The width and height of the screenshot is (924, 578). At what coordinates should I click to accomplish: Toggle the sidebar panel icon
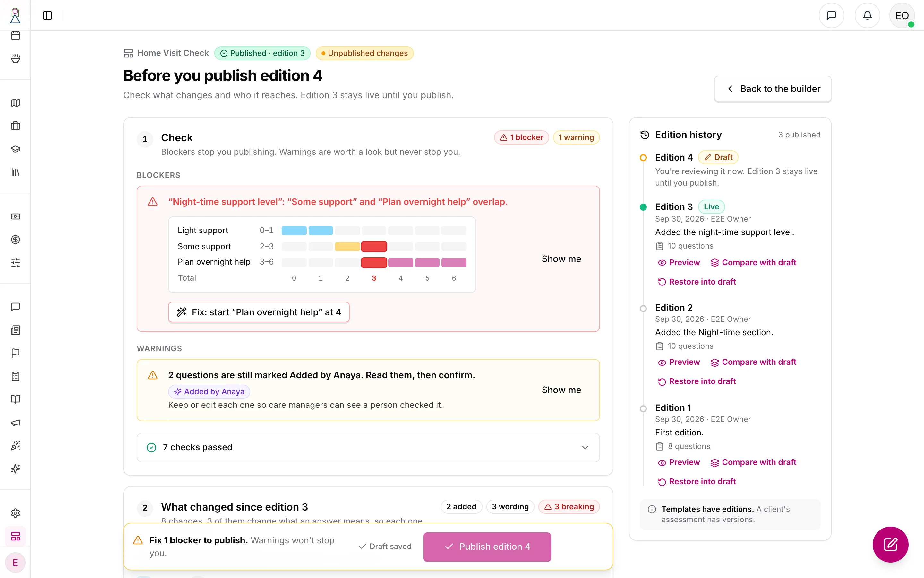tap(47, 15)
